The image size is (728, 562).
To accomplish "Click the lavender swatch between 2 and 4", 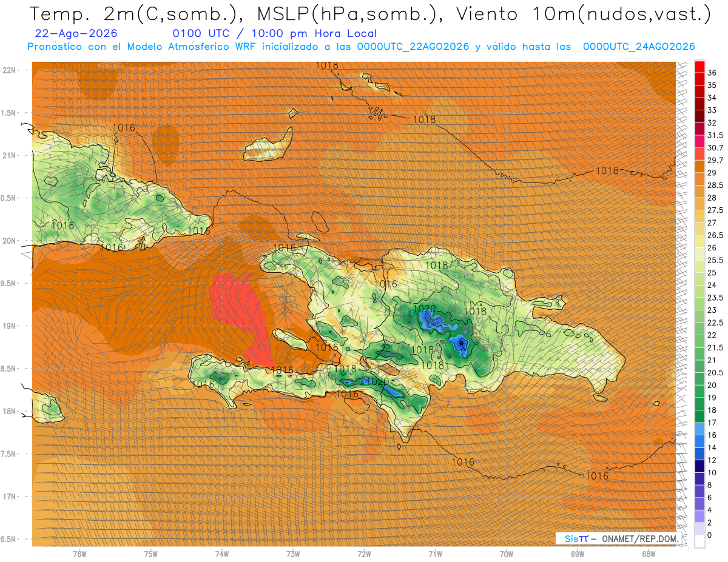I will [x=699, y=516].
